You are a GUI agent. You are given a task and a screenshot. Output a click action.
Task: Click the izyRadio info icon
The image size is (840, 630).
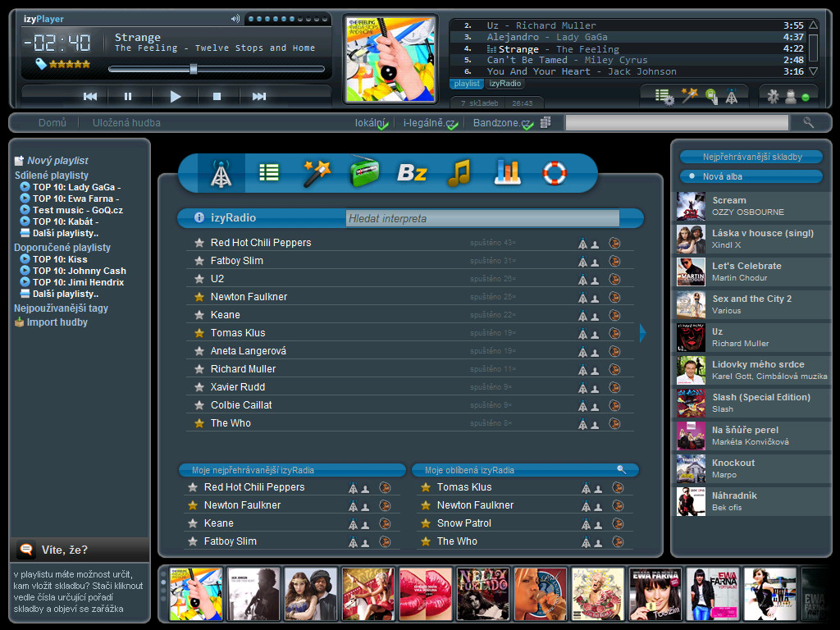click(x=199, y=217)
